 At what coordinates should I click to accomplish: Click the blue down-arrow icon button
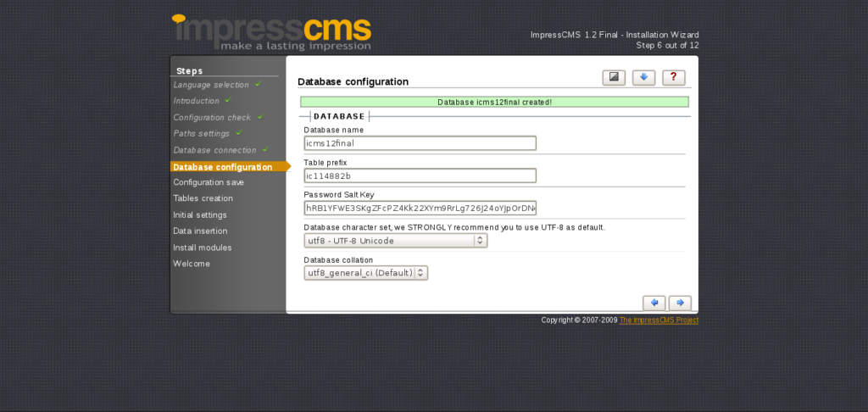[x=644, y=77]
